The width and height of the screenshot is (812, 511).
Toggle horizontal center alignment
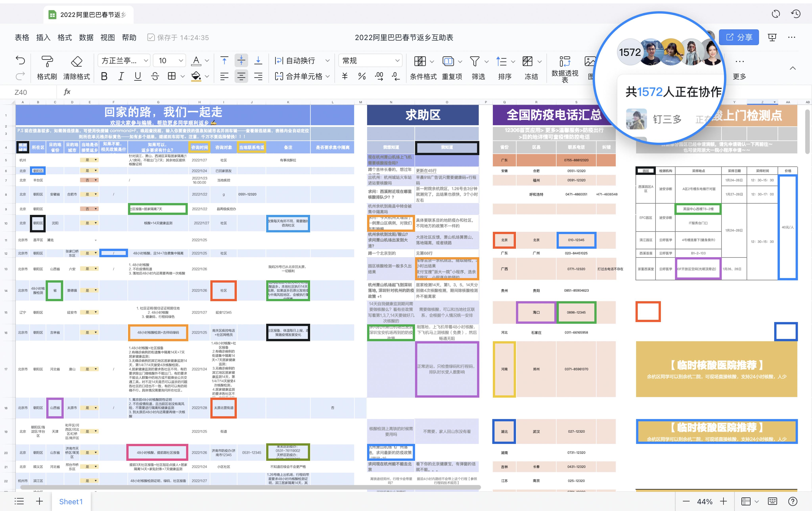pyautogui.click(x=241, y=76)
